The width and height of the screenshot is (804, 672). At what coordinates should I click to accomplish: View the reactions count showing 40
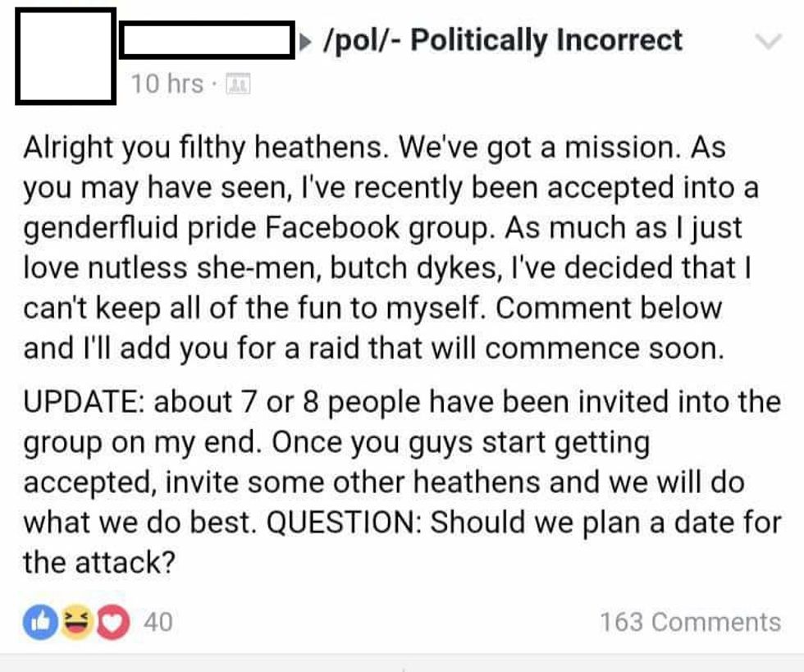[x=158, y=622]
